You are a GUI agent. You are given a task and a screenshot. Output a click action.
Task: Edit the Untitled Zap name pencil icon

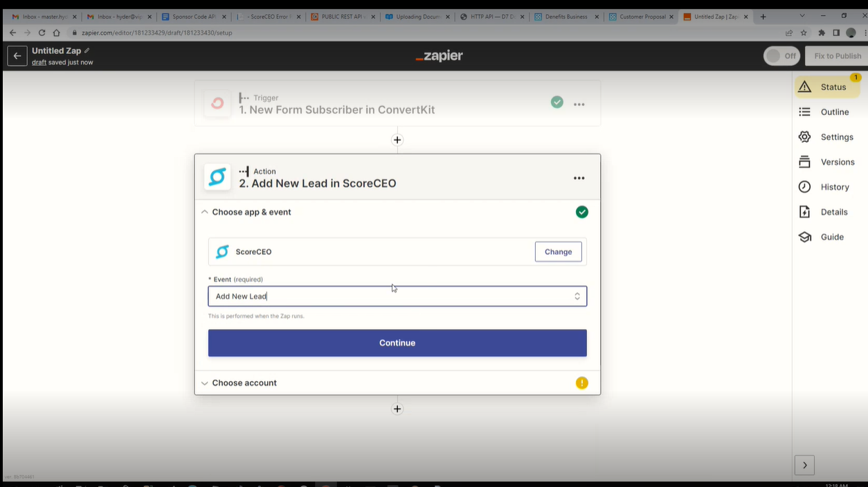click(87, 51)
